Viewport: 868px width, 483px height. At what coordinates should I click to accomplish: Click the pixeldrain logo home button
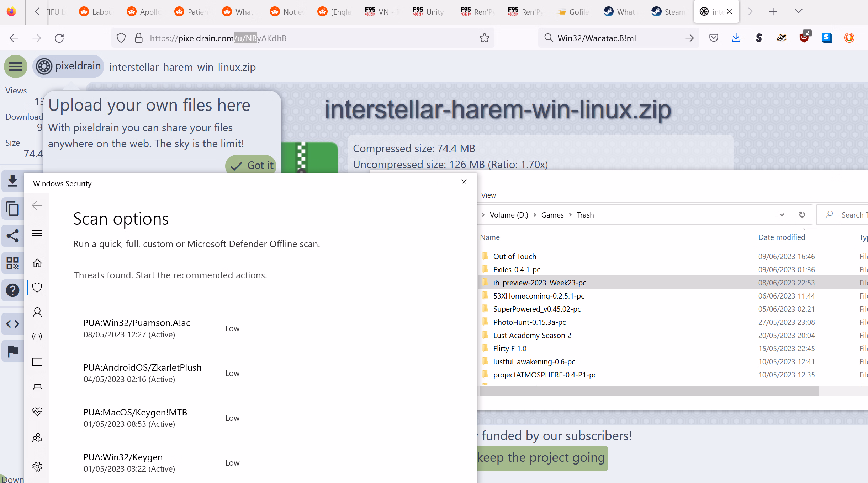tap(68, 66)
